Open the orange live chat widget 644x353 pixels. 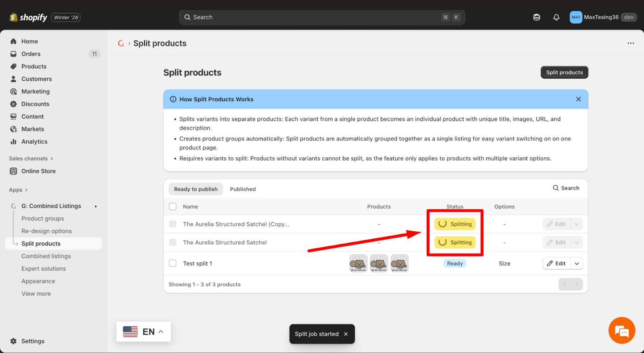pyautogui.click(x=622, y=330)
